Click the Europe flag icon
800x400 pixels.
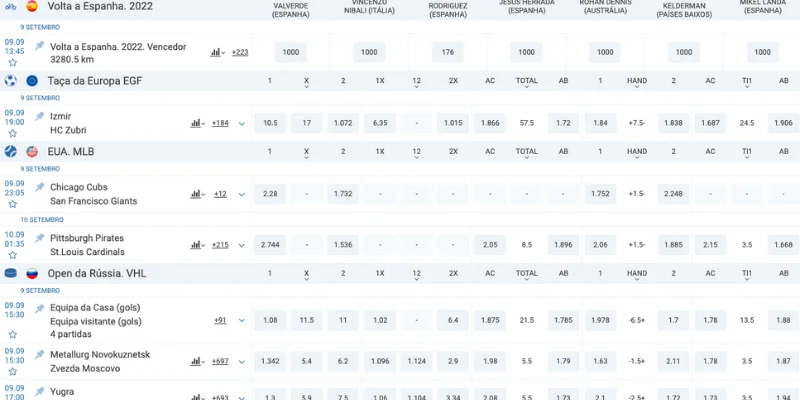pyautogui.click(x=32, y=81)
